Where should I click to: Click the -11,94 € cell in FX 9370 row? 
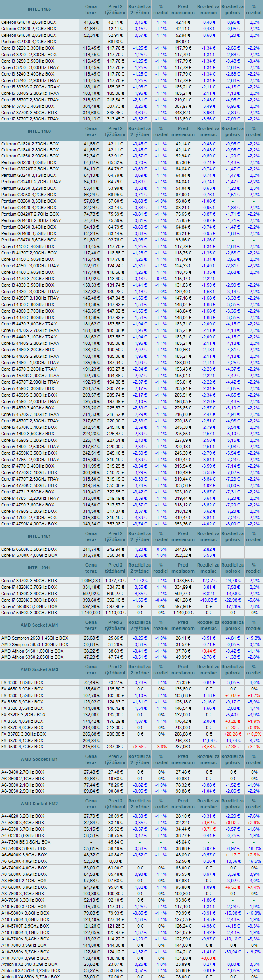(208, 741)
